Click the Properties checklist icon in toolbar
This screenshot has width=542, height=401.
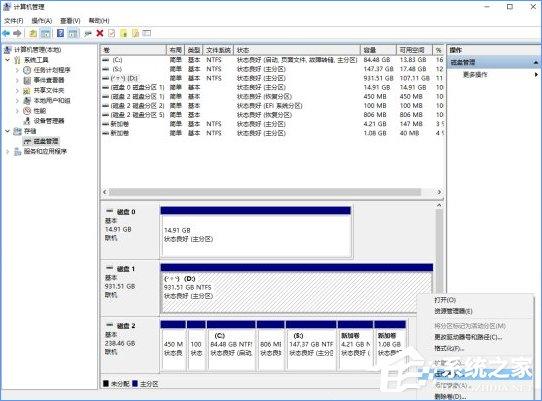pos(112,33)
